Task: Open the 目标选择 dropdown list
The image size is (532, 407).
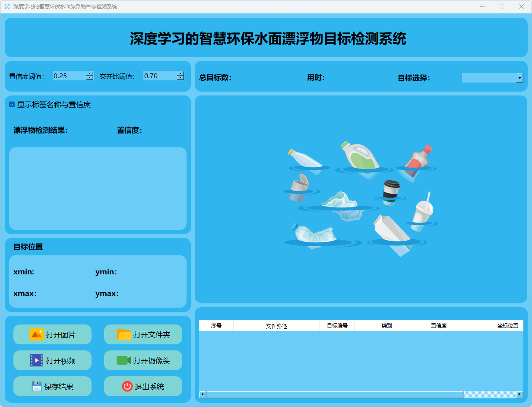Action: point(519,78)
